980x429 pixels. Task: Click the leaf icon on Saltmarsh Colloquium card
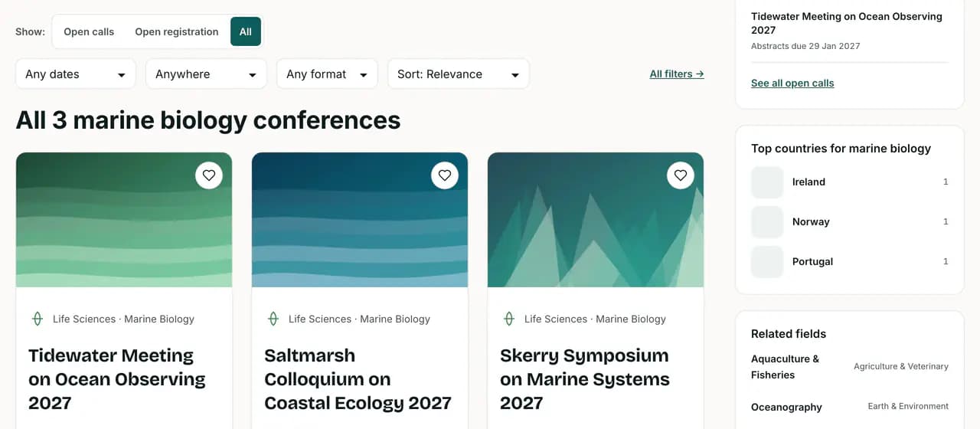tap(273, 319)
